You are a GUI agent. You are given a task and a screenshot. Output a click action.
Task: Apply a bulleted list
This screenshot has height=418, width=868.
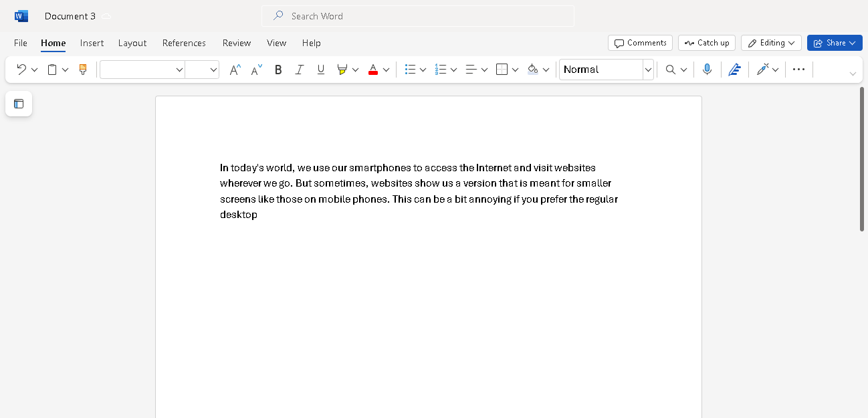tap(410, 69)
